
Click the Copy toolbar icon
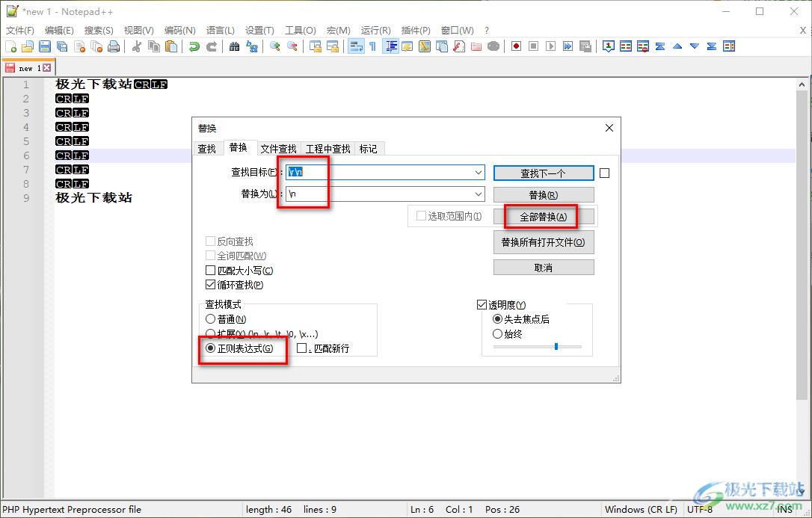tap(154, 46)
